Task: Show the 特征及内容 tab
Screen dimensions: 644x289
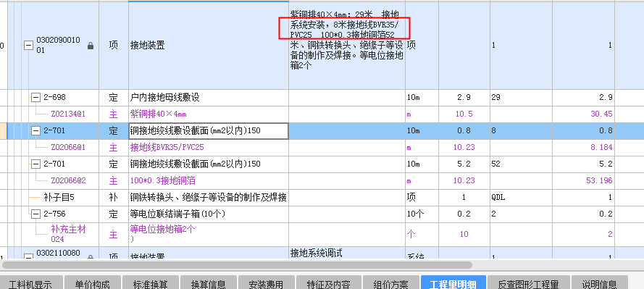Action: click(x=329, y=284)
